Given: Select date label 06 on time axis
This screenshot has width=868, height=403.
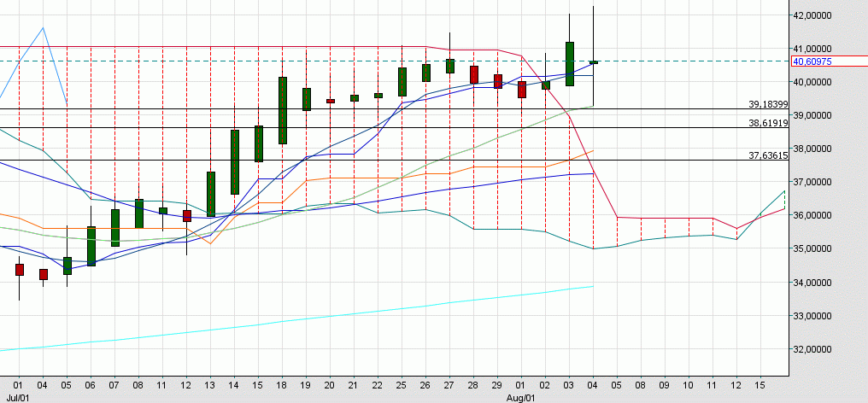Looking at the screenshot, I should coord(91,385).
